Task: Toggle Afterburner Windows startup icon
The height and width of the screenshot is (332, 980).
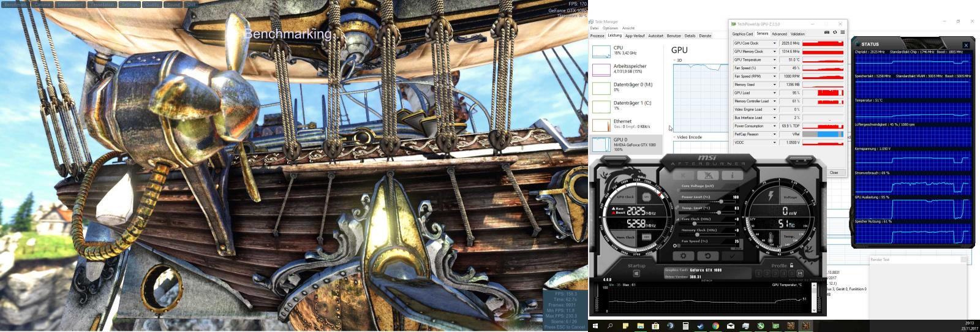Action: tap(636, 273)
